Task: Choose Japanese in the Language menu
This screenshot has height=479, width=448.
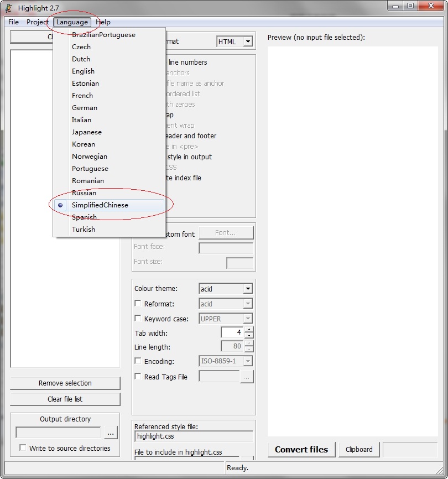Action: (x=87, y=132)
